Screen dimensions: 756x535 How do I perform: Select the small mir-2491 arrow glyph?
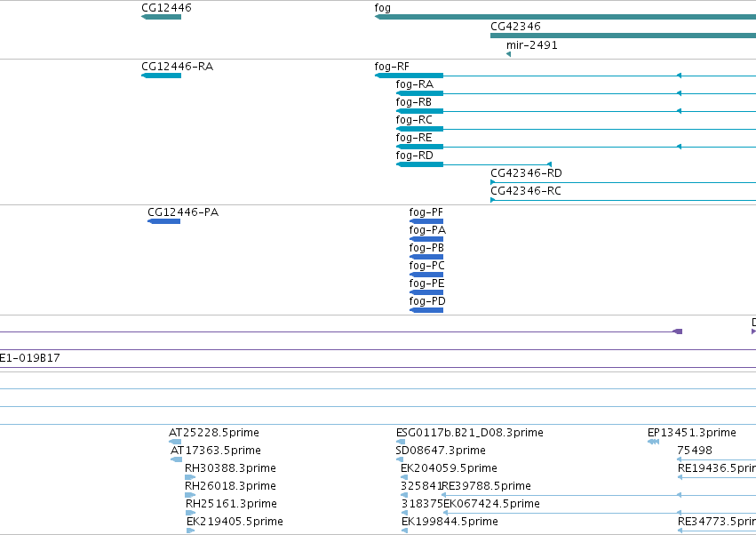(509, 54)
